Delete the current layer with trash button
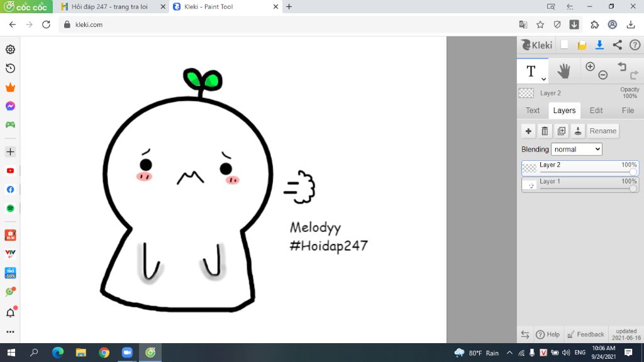Viewport: 644px width, 362px height. (x=545, y=131)
